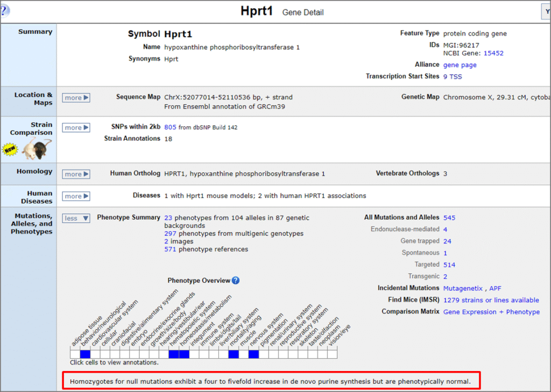The width and height of the screenshot is (551, 392).
Task: Click the mice image in Strain Comparison
Action: [x=37, y=148]
